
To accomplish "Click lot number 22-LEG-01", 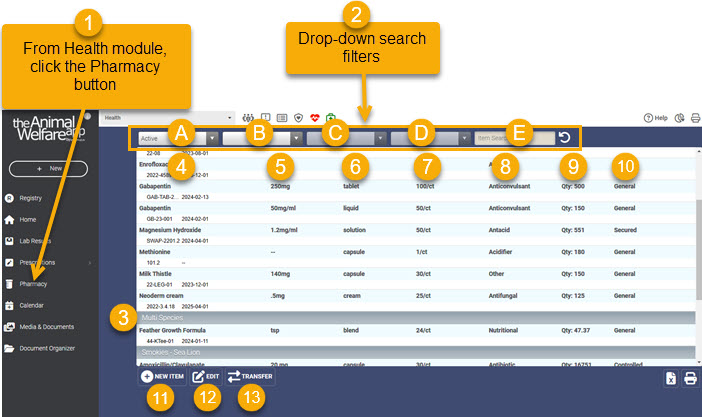I will pos(159,285).
